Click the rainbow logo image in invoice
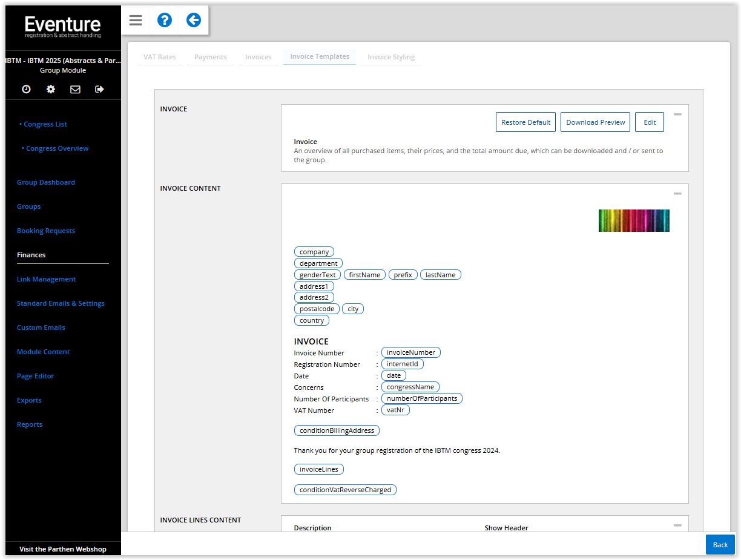 tap(634, 220)
